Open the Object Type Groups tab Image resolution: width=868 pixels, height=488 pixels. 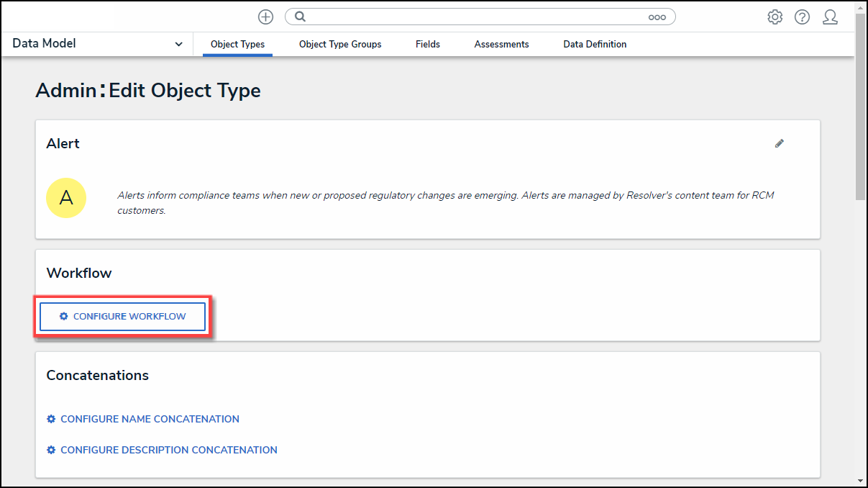click(x=340, y=44)
